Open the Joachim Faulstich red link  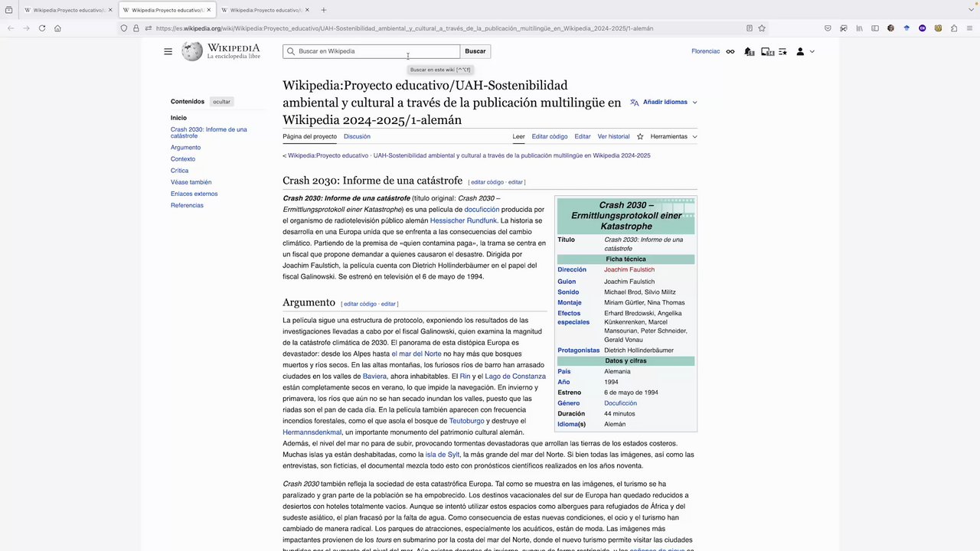coord(629,269)
